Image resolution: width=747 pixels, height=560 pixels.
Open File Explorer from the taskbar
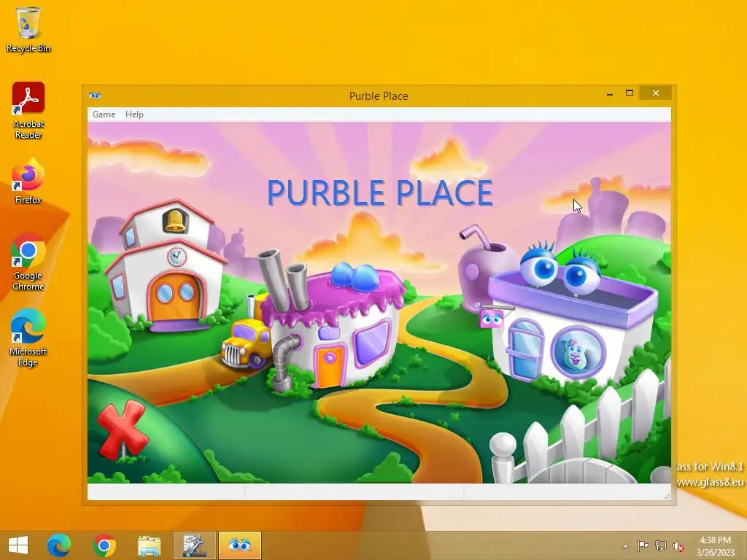point(149,545)
